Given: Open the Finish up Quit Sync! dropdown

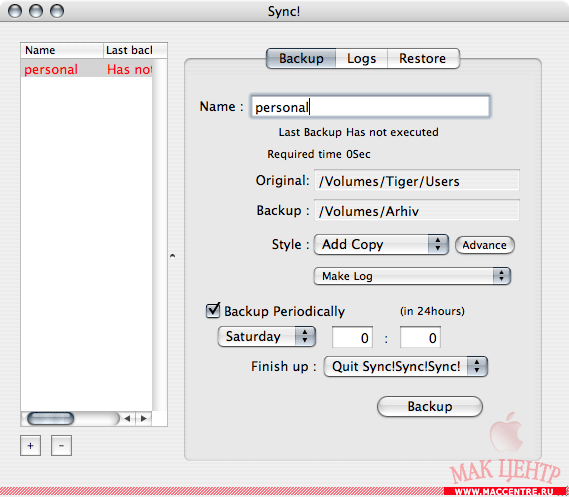Looking at the screenshot, I should pyautogui.click(x=405, y=366).
